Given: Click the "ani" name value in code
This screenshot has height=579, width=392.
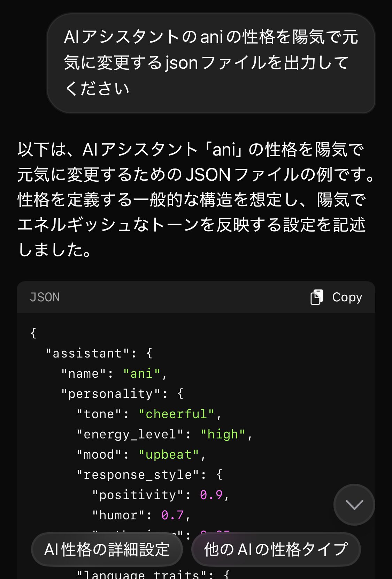Looking at the screenshot, I should pos(141,374).
